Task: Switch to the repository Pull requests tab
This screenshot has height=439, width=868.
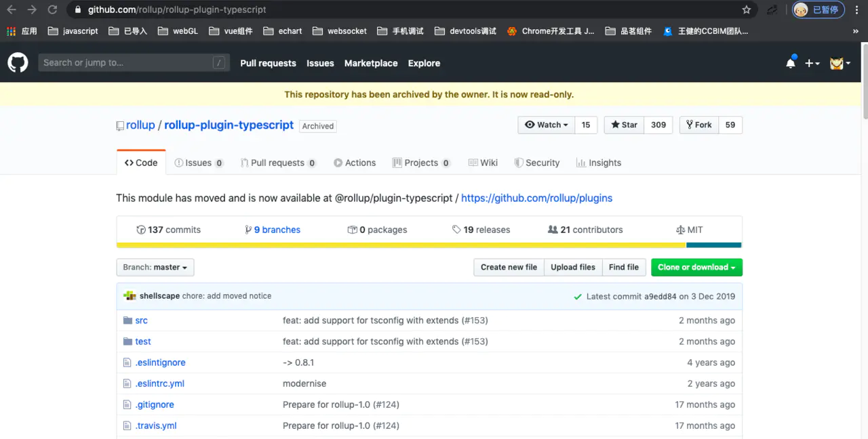Action: [277, 163]
